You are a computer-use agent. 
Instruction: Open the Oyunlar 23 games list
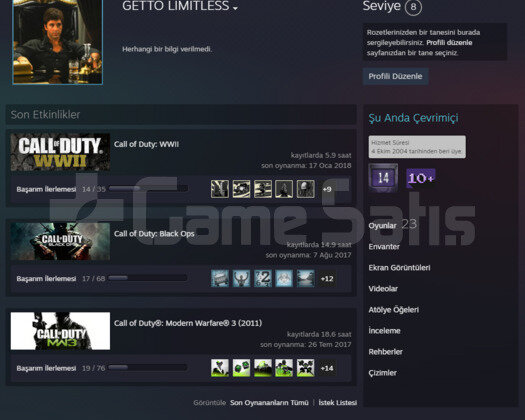[392, 225]
